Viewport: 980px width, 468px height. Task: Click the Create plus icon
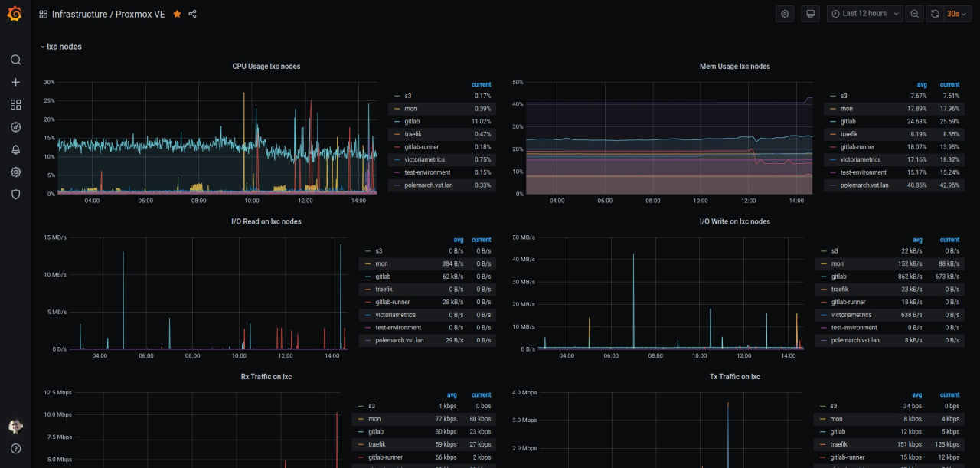(x=15, y=82)
